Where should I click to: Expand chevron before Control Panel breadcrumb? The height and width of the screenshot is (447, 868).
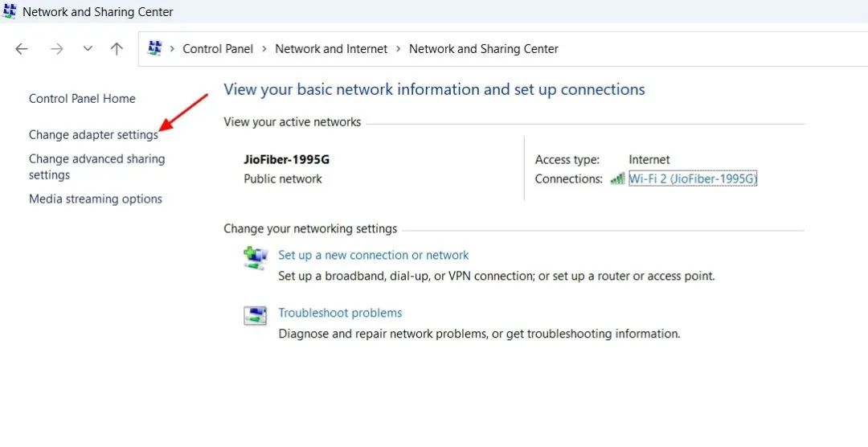pyautogui.click(x=172, y=49)
